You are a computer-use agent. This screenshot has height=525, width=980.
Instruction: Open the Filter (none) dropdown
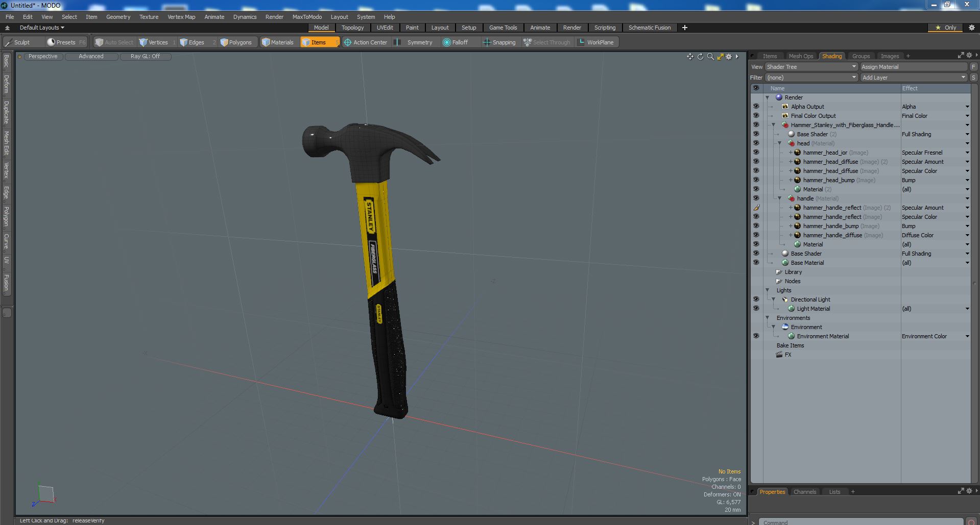coord(811,78)
